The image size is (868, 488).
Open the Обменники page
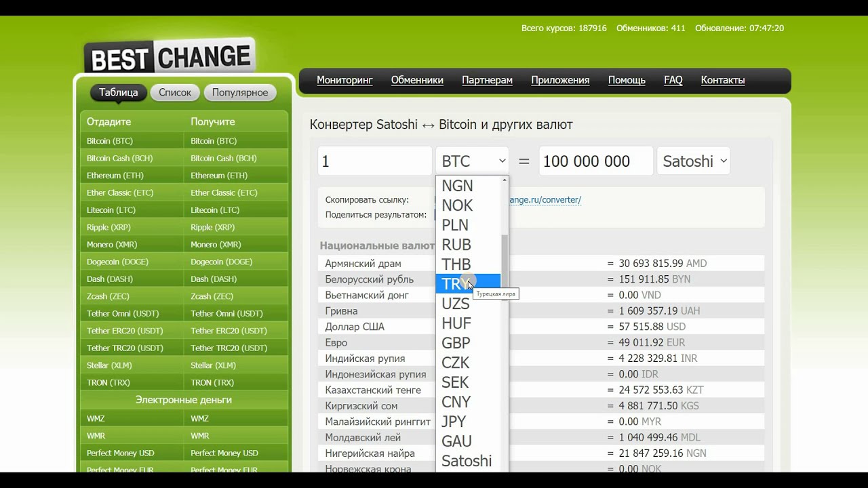click(x=417, y=80)
